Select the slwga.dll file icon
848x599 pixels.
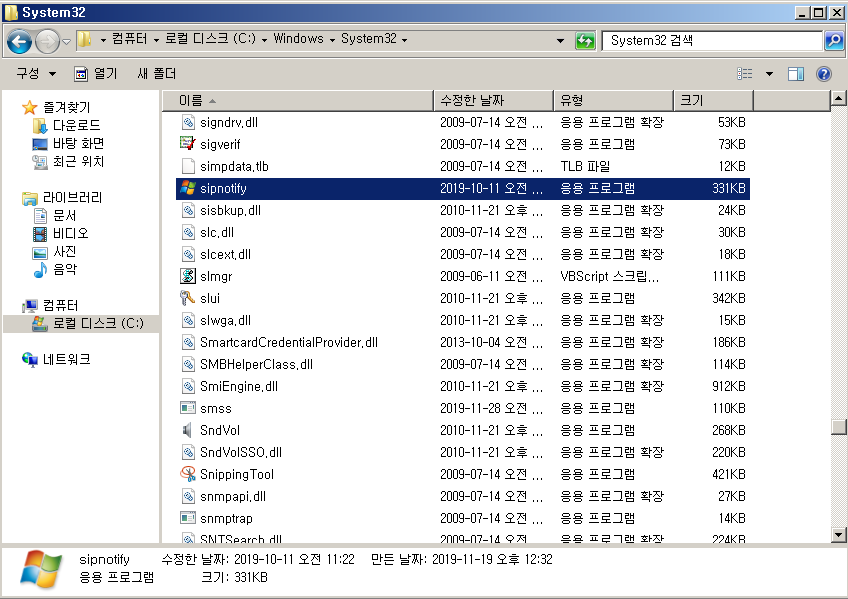click(188, 320)
